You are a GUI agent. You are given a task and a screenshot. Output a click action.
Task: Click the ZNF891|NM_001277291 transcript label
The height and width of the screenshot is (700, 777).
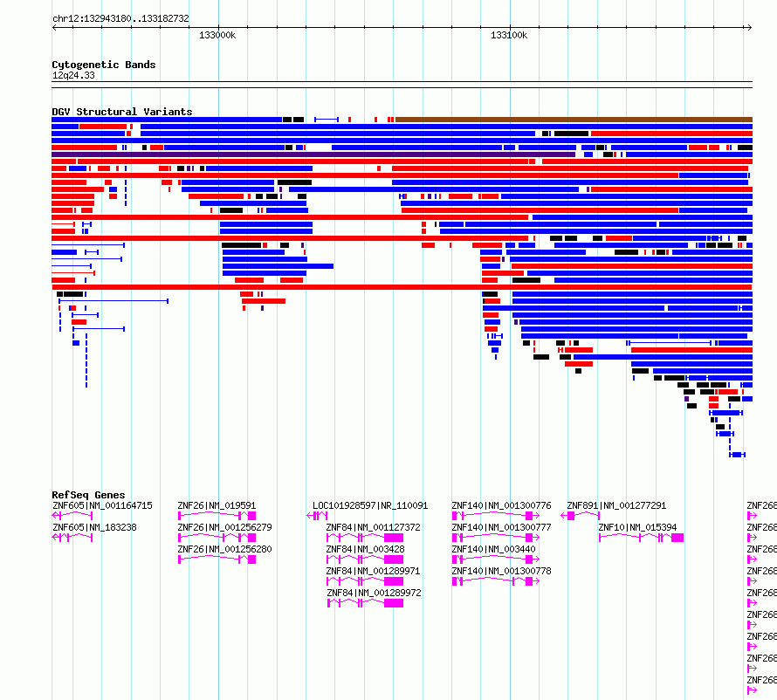pos(616,505)
